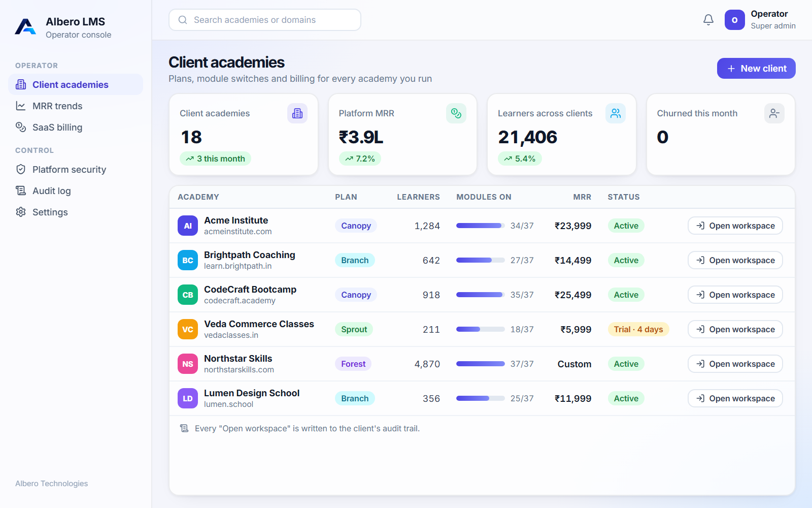The image size is (812, 508).
Task: Click the Northstar Skills NS avatar
Action: click(188, 364)
